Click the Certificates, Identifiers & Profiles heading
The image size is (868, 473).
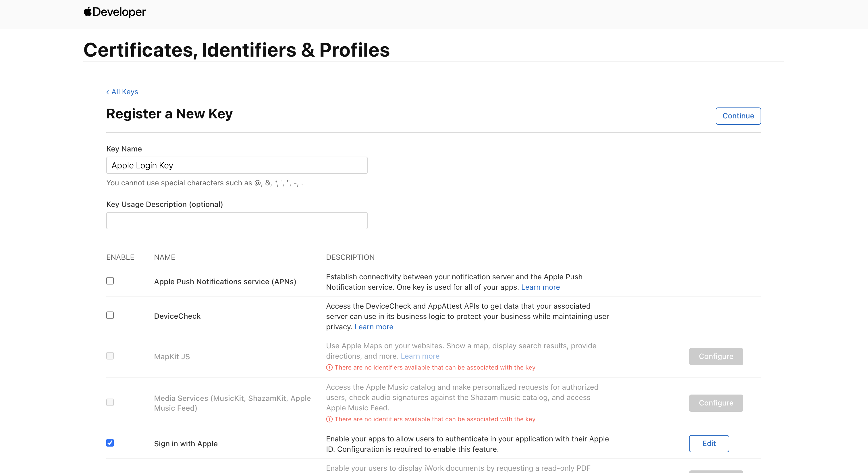236,50
